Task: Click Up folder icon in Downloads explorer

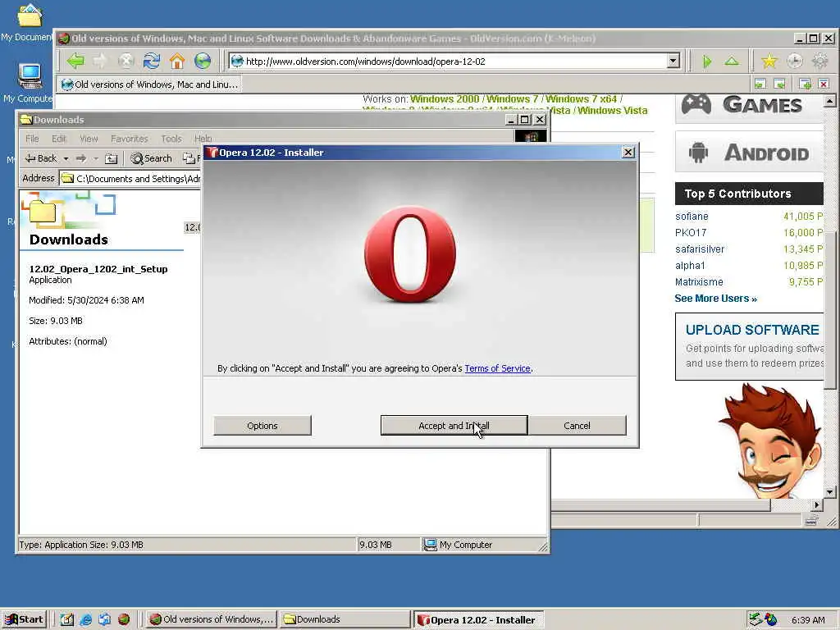Action: pyautogui.click(x=111, y=158)
